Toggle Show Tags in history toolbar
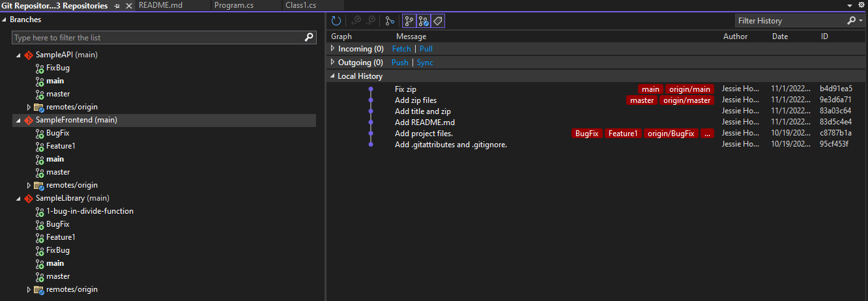 pyautogui.click(x=438, y=21)
